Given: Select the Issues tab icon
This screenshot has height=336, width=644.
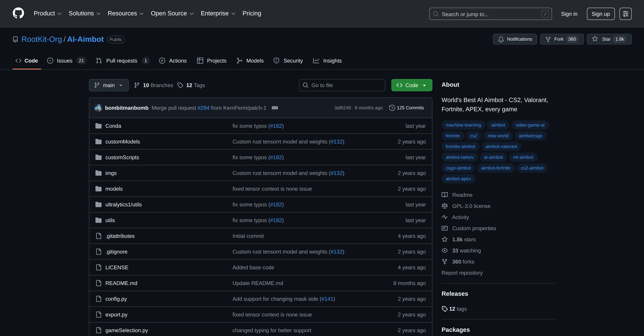Looking at the screenshot, I should pos(50,61).
